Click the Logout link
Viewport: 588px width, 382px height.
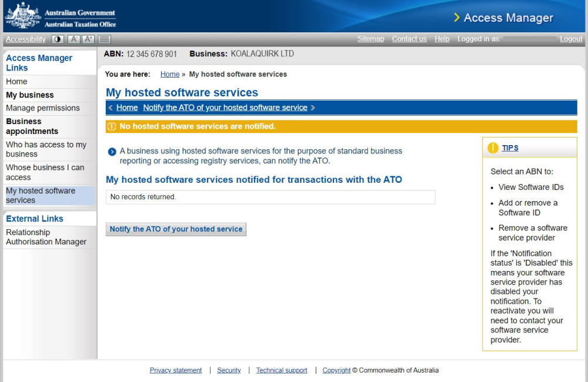coord(571,39)
